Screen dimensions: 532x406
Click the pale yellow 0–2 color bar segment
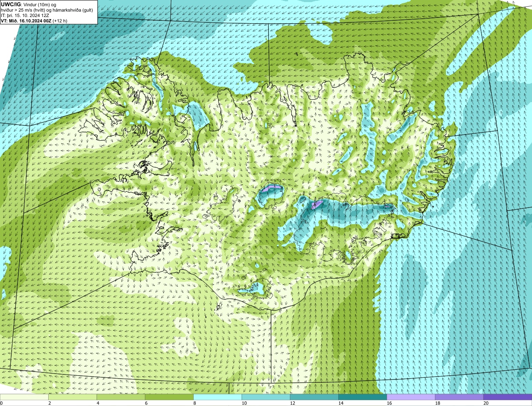[24, 397]
